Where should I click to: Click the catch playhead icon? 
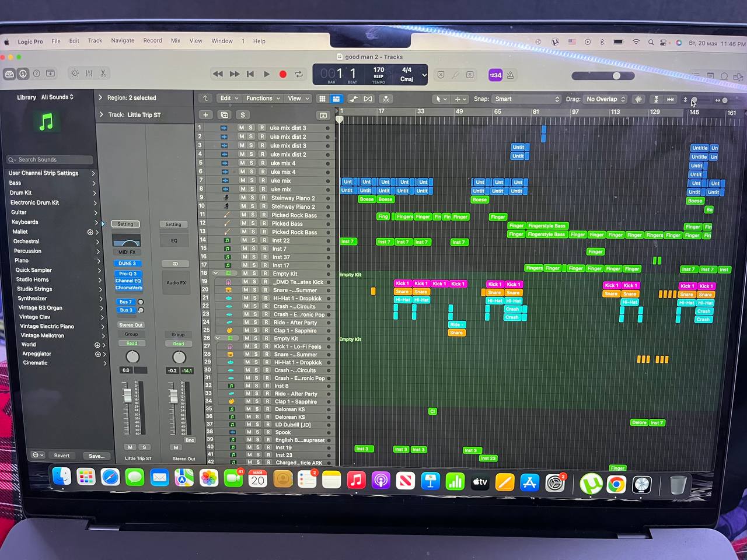click(x=386, y=99)
